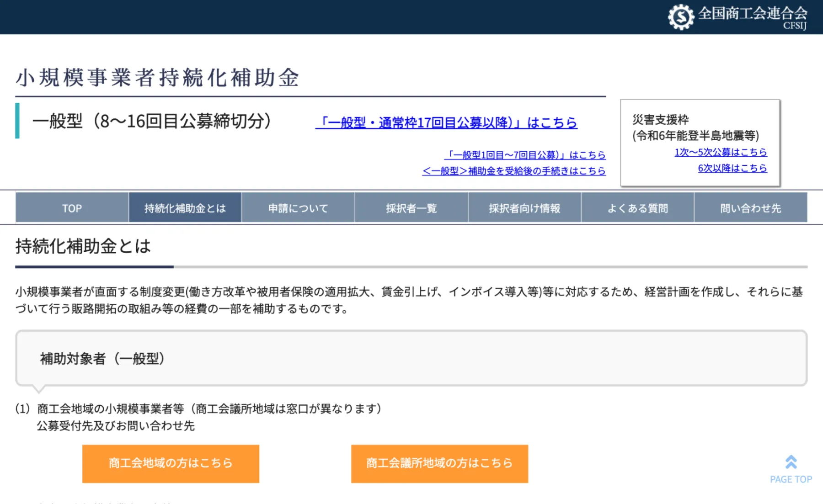Open the 採択者向け情報 tab

[524, 208]
